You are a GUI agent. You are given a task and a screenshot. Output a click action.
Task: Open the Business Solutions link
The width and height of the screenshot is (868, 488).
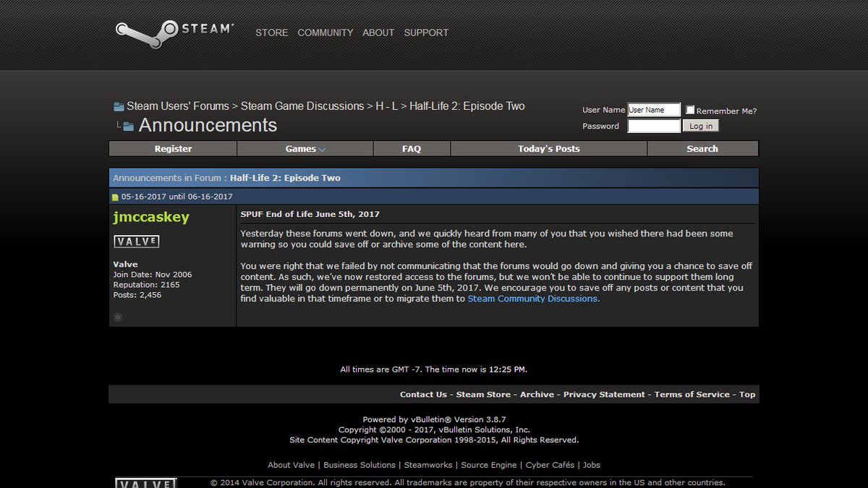point(359,465)
